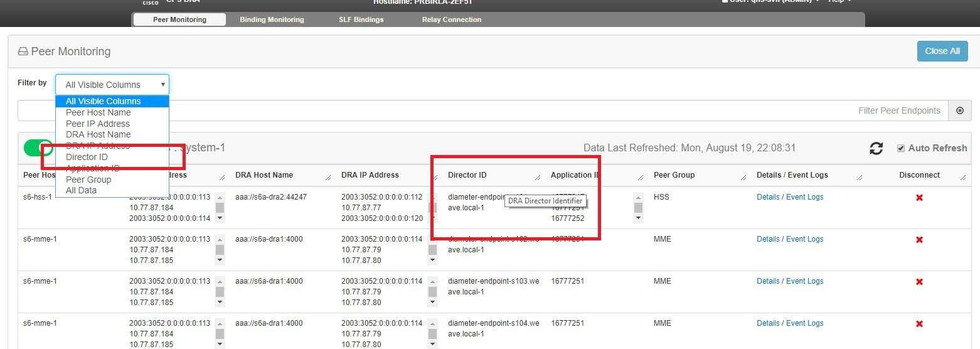Click the aaa://s6a-dra2:44247 host cell
The image size is (980, 349).
[270, 197]
